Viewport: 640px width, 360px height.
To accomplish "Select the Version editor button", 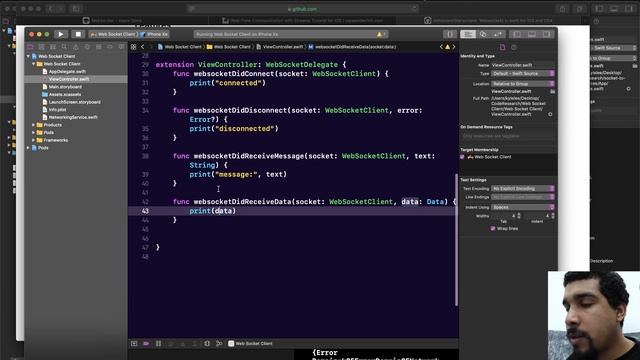I will 498,34.
